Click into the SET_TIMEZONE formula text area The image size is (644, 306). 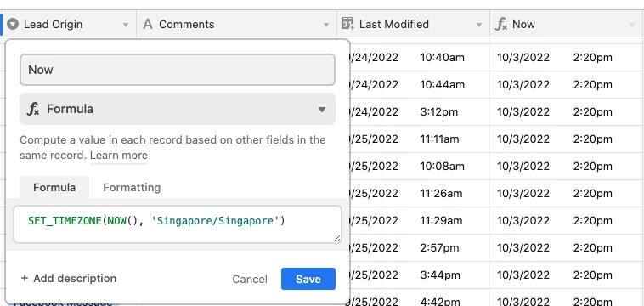pyautogui.click(x=178, y=224)
